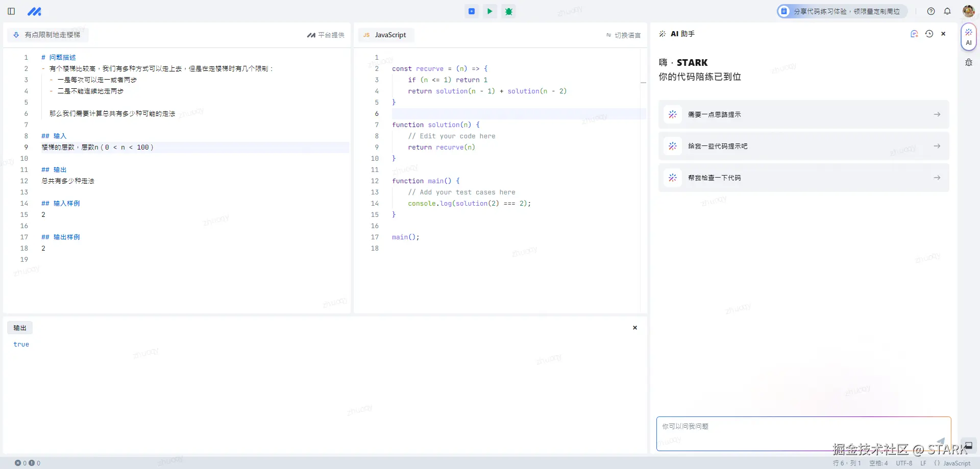Run the code with the green play button

click(x=489, y=11)
